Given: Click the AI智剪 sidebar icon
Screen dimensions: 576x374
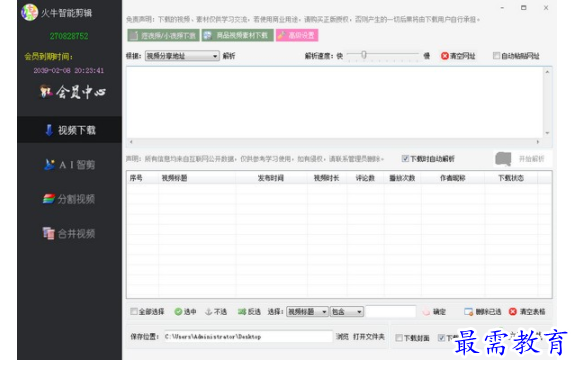Looking at the screenshot, I should [49, 165].
